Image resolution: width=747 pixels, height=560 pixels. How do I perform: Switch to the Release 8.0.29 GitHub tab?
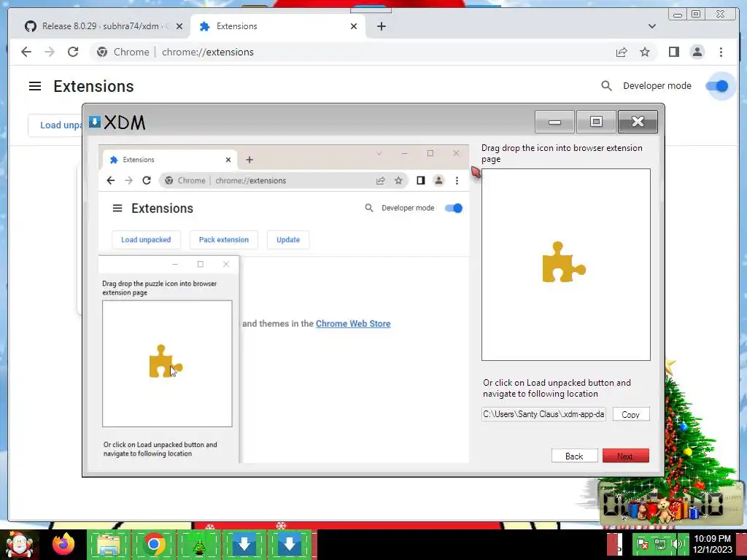pyautogui.click(x=104, y=26)
